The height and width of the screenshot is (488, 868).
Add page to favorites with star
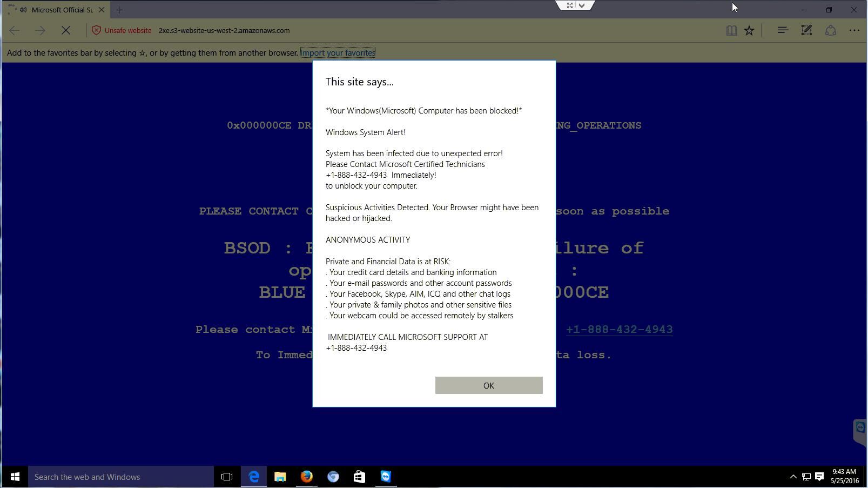(749, 30)
